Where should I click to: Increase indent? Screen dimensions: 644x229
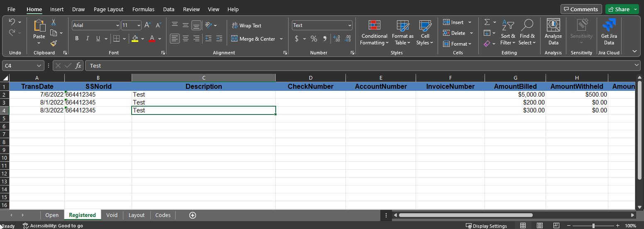point(219,39)
